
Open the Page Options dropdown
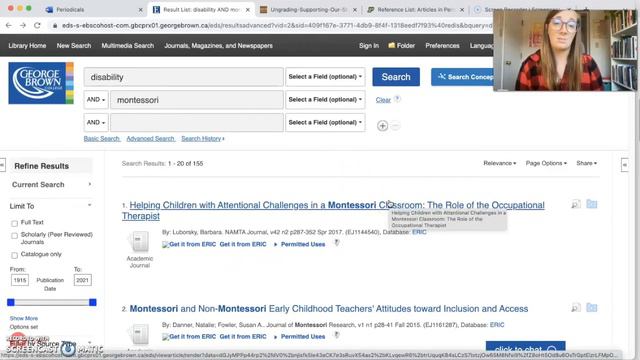tap(546, 163)
